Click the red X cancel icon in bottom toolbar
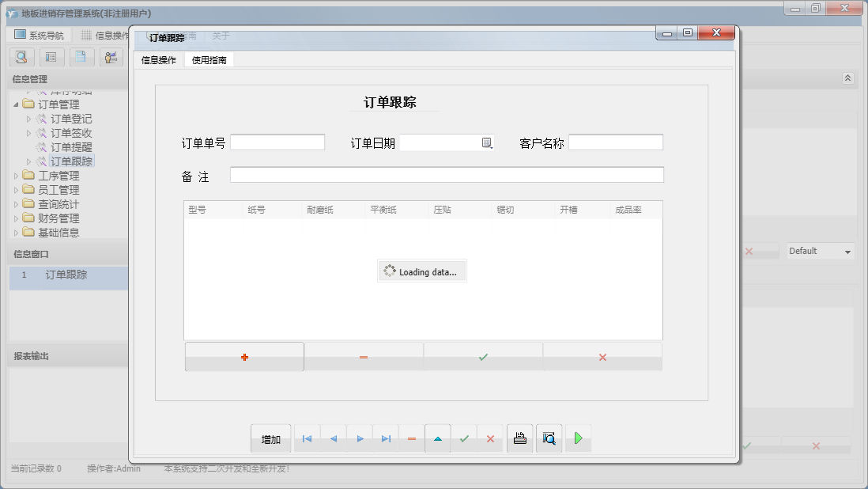 [x=491, y=438]
